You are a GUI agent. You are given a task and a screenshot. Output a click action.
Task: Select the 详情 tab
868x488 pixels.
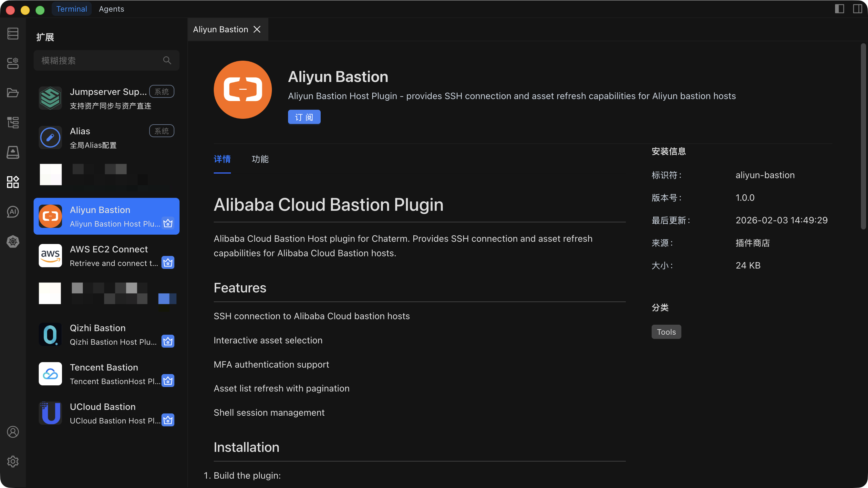[222, 159]
